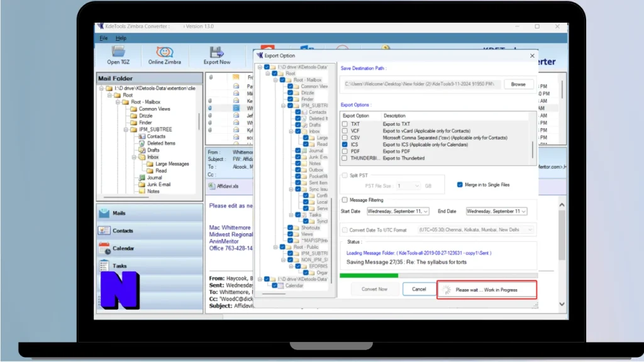Switch to Calendar view icon

(104, 248)
